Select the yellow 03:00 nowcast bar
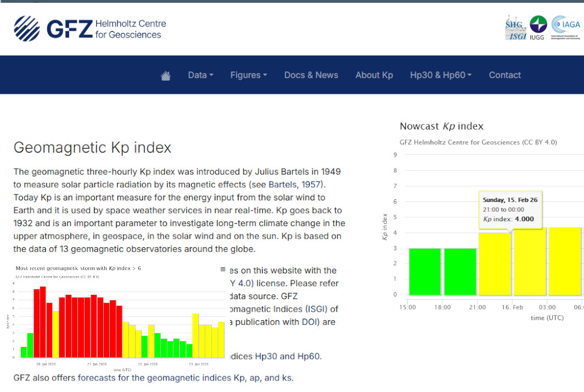The height and width of the screenshot is (392, 584). point(565,261)
